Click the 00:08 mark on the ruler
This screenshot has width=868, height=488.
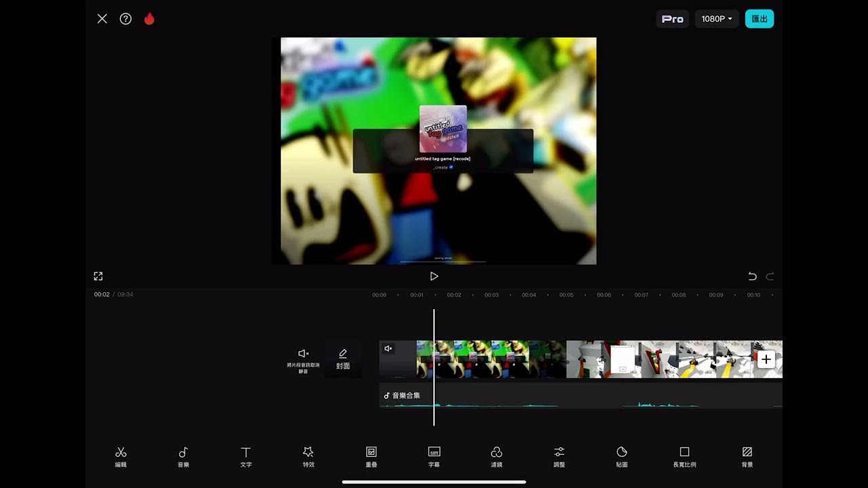[679, 295]
